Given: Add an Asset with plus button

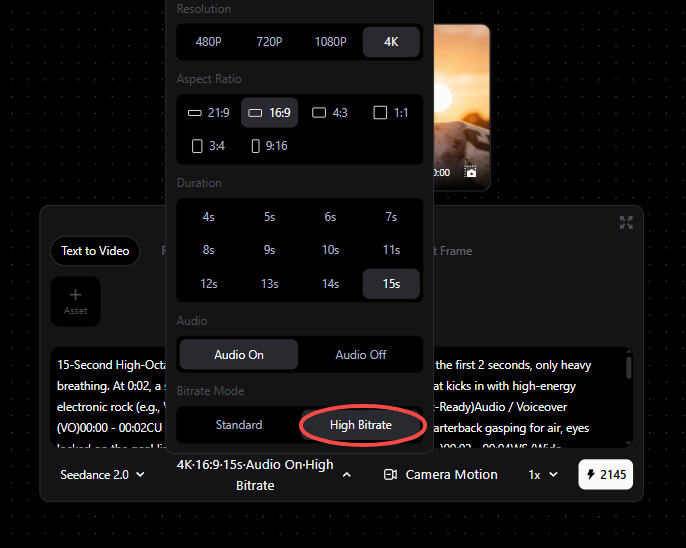Looking at the screenshot, I should [76, 301].
